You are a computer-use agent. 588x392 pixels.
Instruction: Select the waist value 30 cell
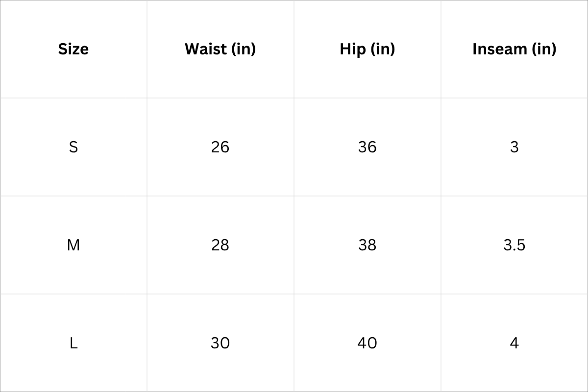(x=220, y=343)
